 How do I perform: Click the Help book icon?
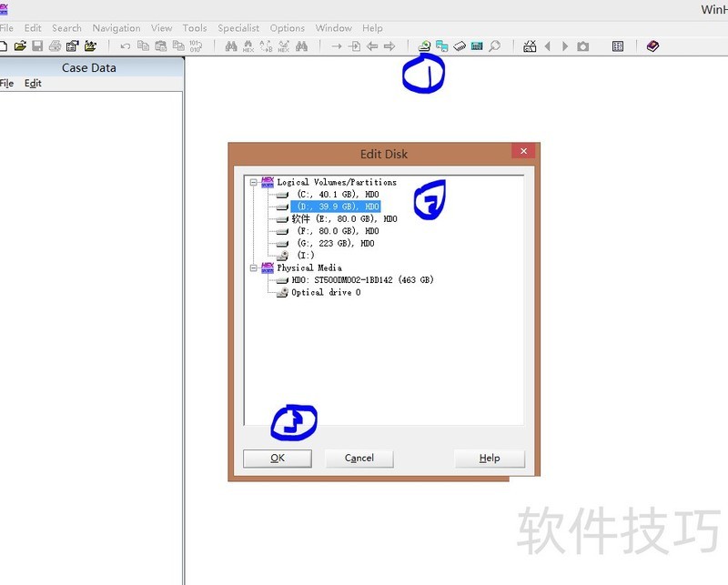point(653,45)
